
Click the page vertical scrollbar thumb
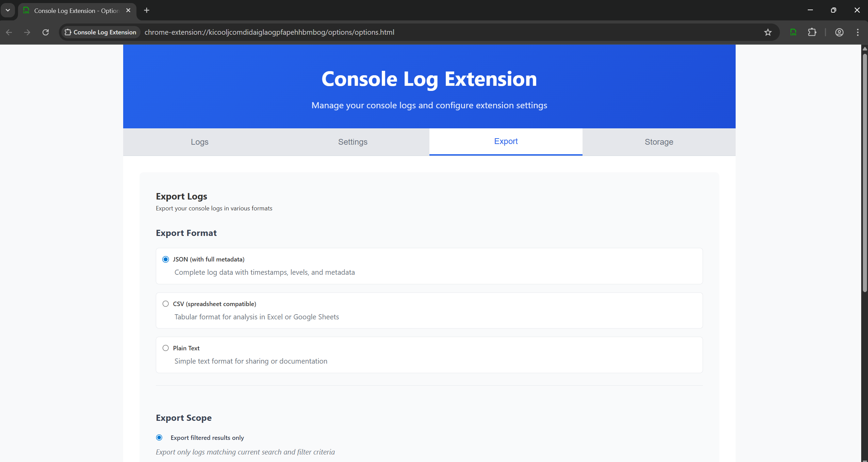(x=865, y=170)
